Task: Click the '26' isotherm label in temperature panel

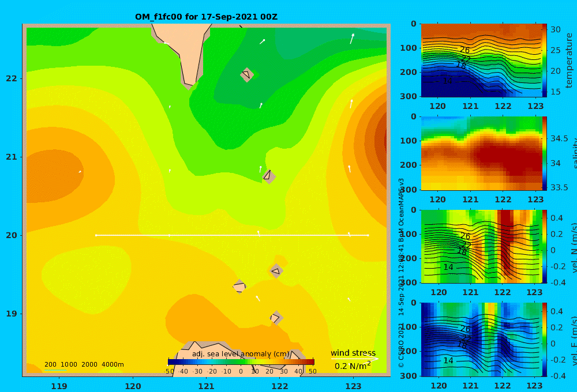Action: [x=464, y=50]
